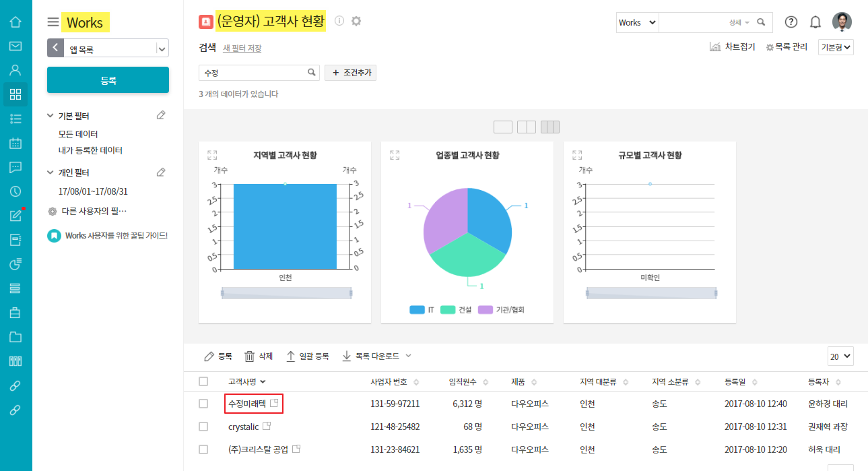Image resolution: width=868 pixels, height=471 pixels.
Task: Collapse the 개인 필터 section
Action: (x=51, y=172)
